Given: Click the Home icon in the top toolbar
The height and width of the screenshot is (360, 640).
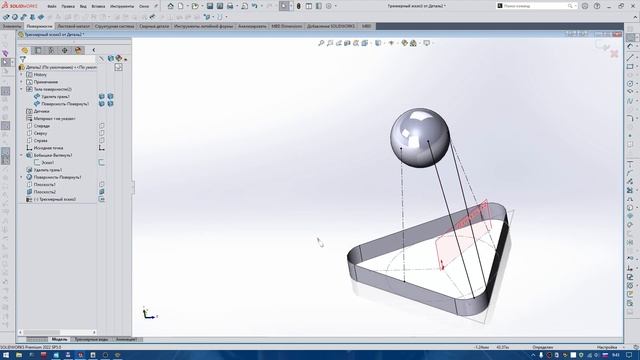Looking at the screenshot, I should 171,6.
